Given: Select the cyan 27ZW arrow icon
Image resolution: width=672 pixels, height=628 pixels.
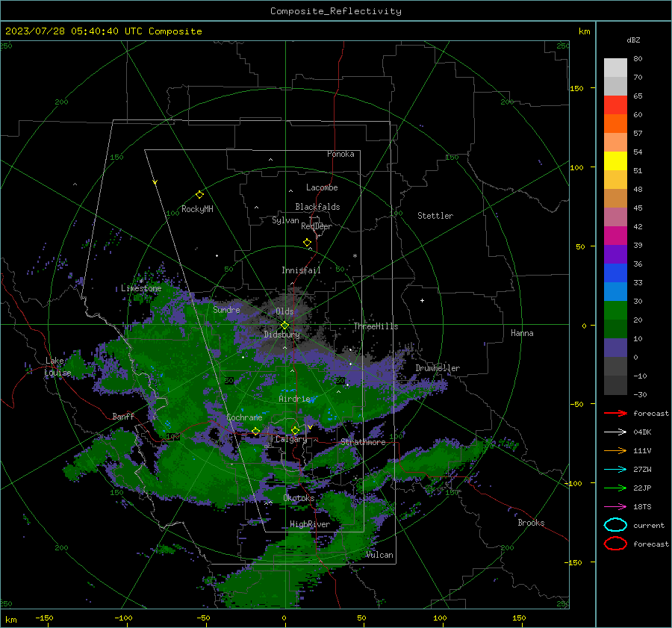Looking at the screenshot, I should tap(615, 470).
